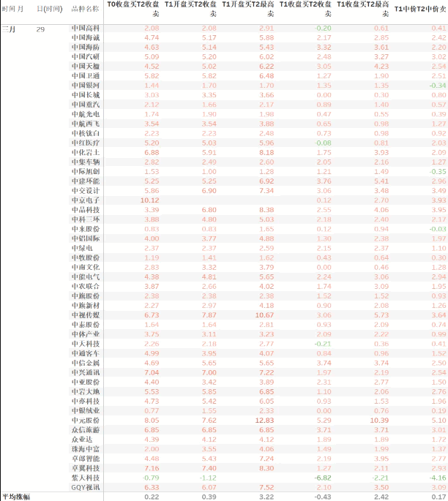Viewport: 448px width, 501px height.
Task: Click the T1开盘买T2最高卖 column header
Action: (x=248, y=9)
